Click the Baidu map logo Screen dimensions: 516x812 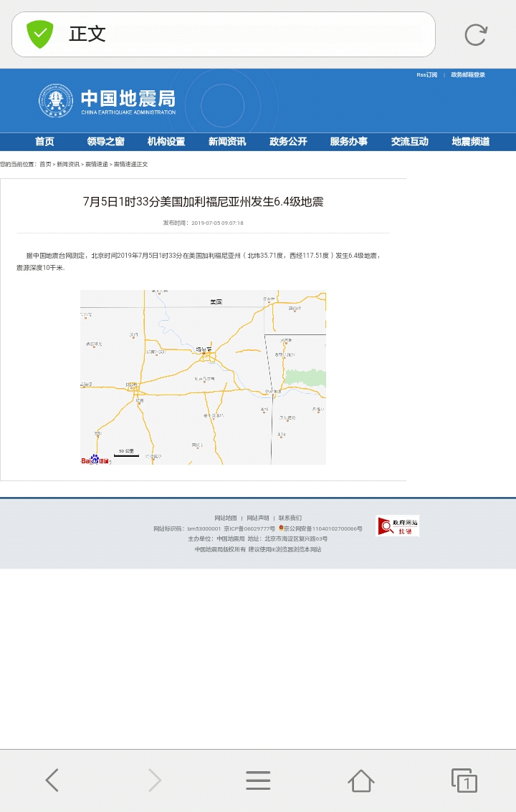tap(95, 460)
